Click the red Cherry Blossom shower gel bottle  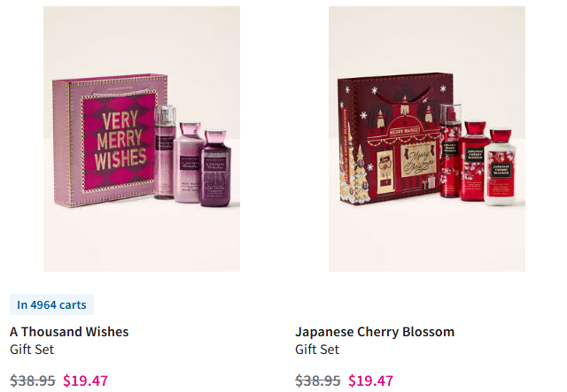(475, 161)
